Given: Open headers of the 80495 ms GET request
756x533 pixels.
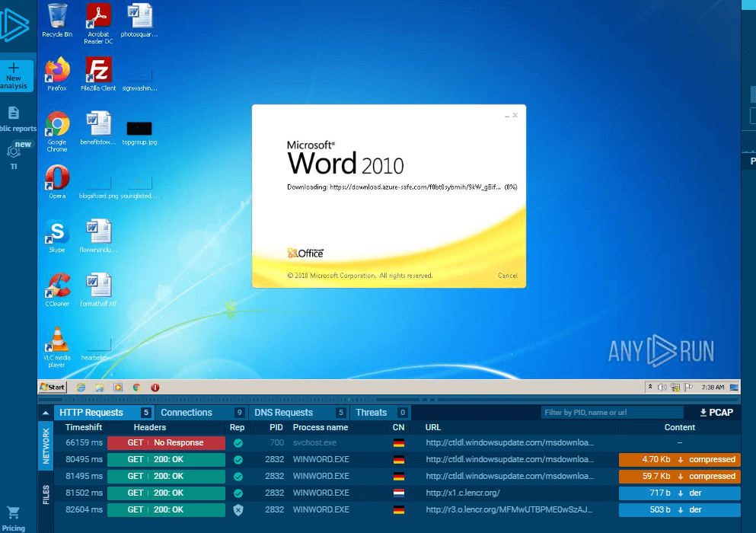Looking at the screenshot, I should coord(166,460).
